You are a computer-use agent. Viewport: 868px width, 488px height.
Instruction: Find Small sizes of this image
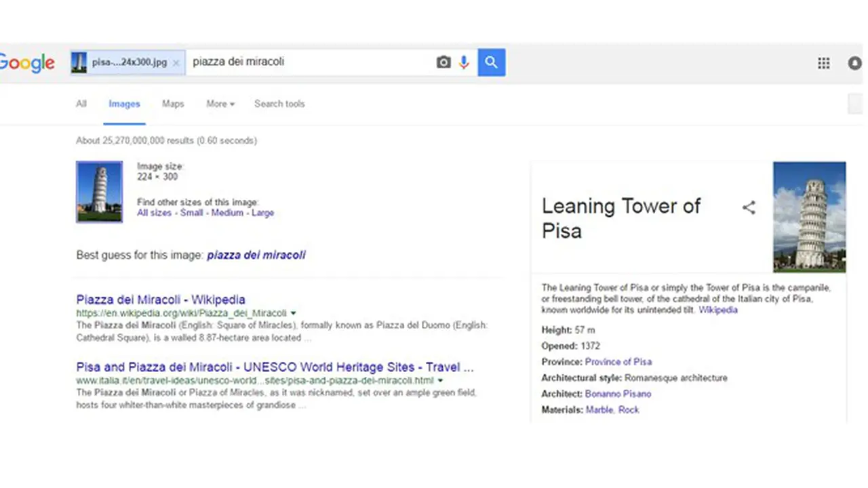192,213
